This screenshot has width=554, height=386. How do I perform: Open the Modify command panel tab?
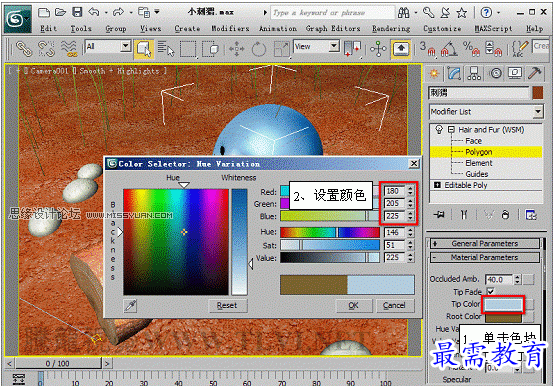coord(454,73)
